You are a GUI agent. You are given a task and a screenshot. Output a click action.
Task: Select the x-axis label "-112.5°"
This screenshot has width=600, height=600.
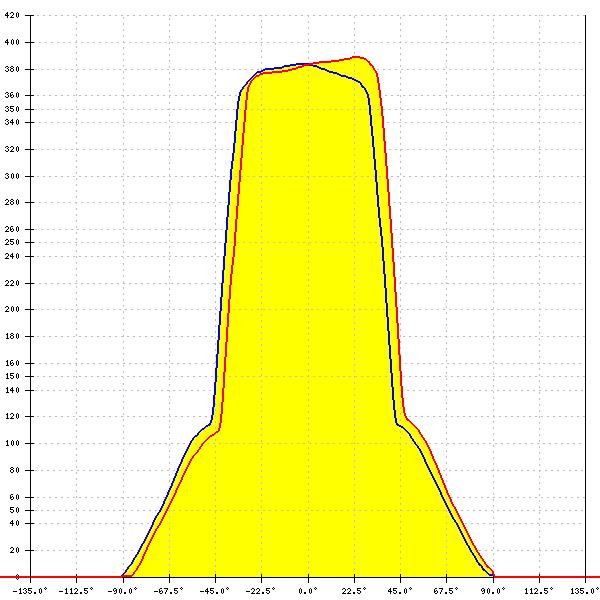76,591
